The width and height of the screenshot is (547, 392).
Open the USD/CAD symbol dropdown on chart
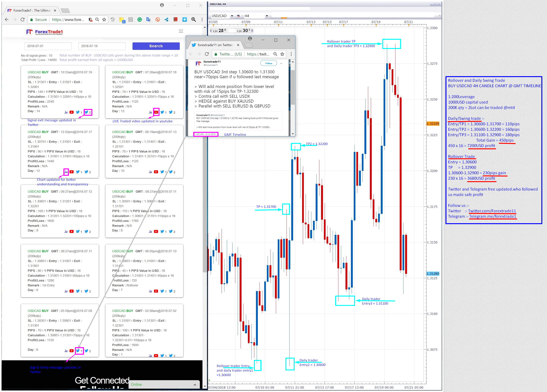232,16
